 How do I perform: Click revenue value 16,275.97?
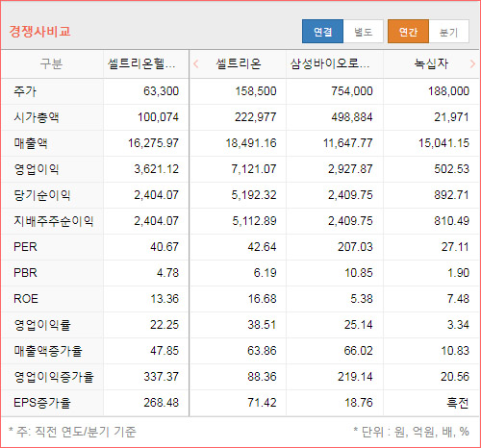click(153, 143)
